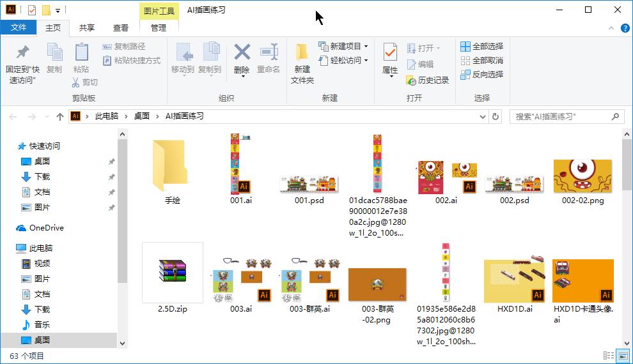Select the 002.psd file
This screenshot has height=364, width=633.
pyautogui.click(x=514, y=190)
